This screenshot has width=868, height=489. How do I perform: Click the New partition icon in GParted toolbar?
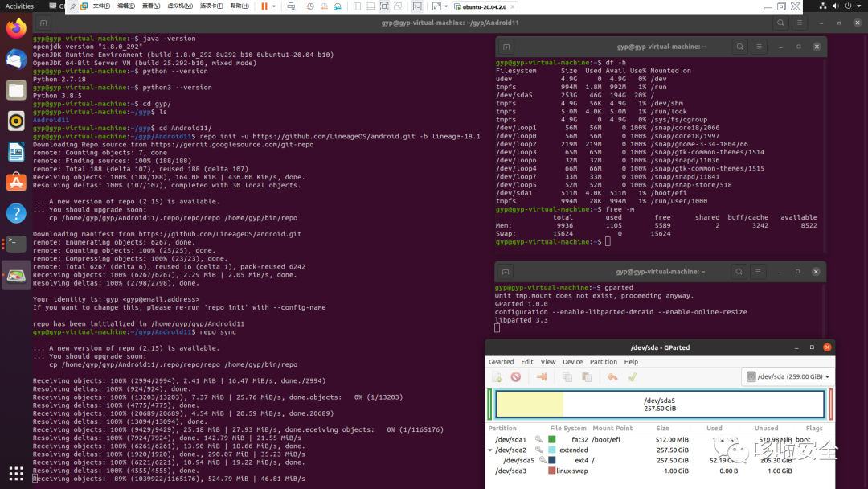coord(497,377)
